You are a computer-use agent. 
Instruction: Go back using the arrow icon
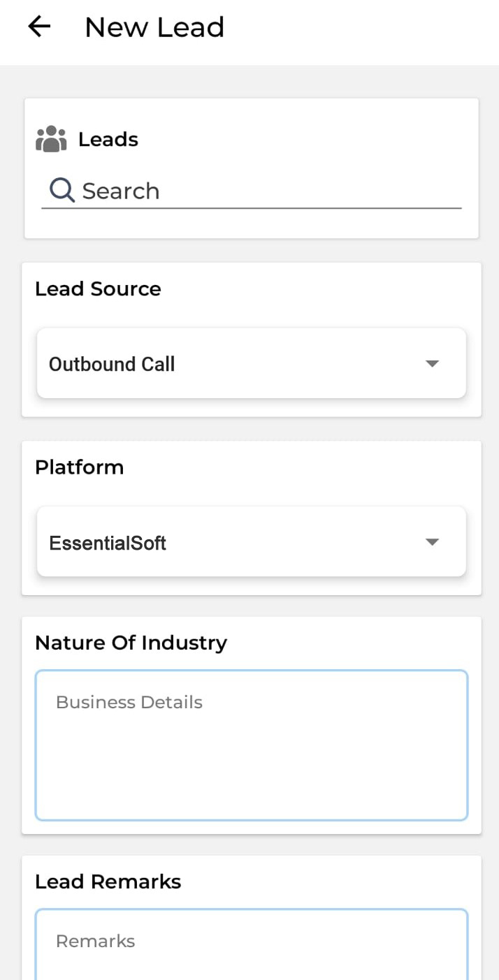click(39, 27)
